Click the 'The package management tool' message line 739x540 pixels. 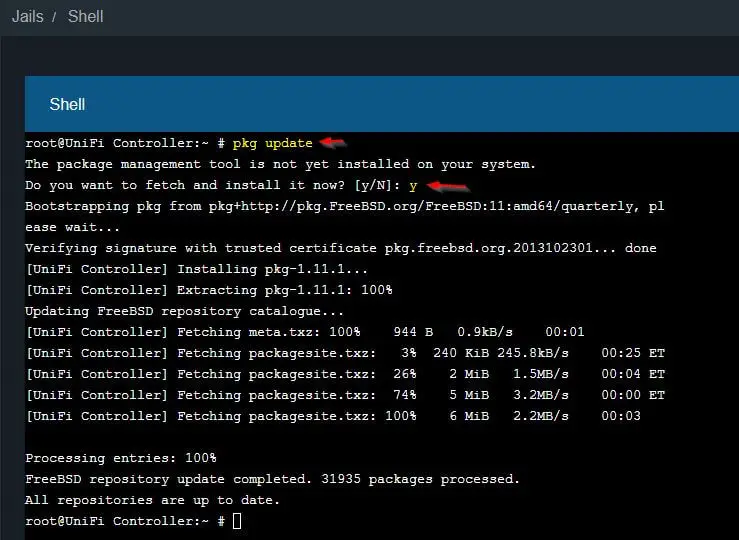(280, 164)
